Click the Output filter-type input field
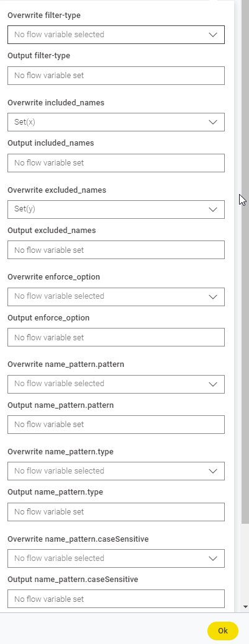The width and height of the screenshot is (249, 644). coord(116,76)
